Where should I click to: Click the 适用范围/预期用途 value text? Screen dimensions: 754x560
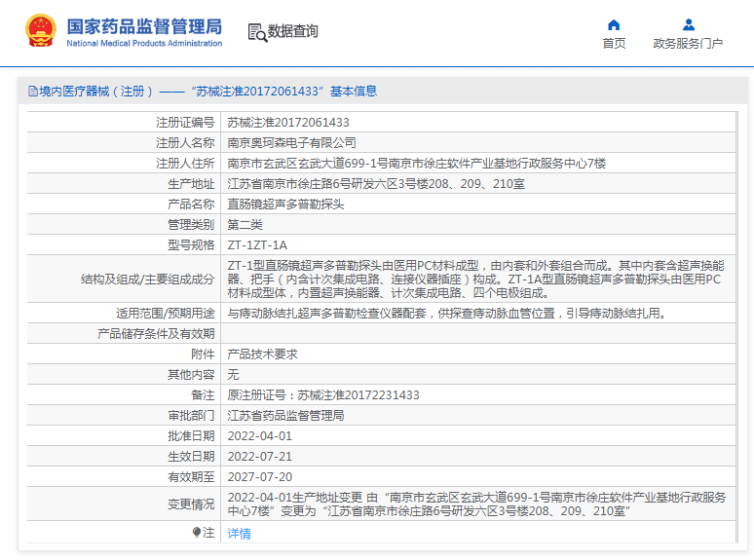(x=446, y=314)
